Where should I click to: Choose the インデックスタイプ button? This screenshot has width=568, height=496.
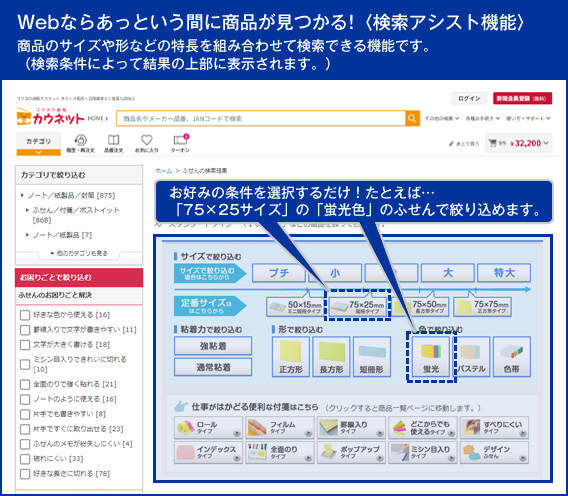[208, 453]
